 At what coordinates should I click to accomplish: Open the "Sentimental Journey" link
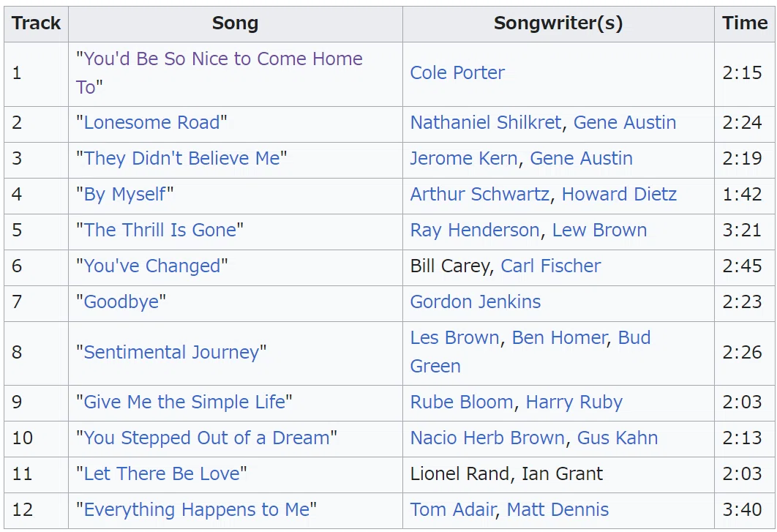pos(171,352)
